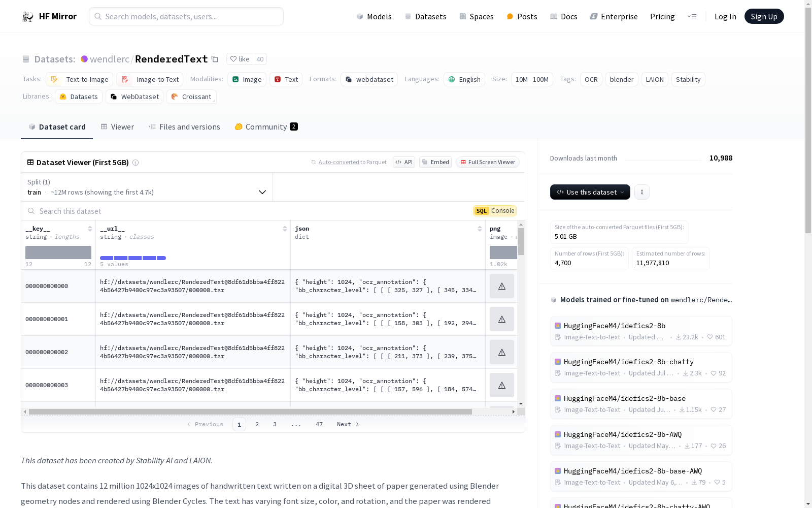
Task: Open the Community tab
Action: pyautogui.click(x=266, y=127)
